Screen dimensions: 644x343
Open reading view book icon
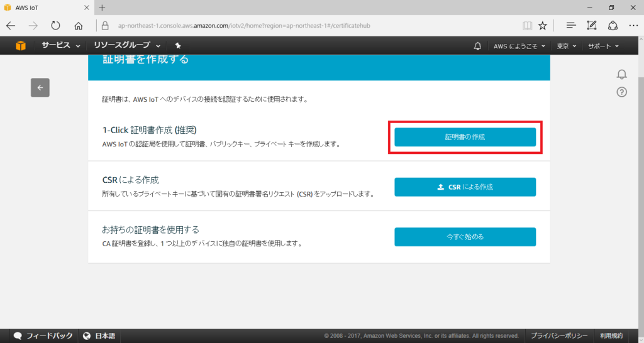click(527, 25)
